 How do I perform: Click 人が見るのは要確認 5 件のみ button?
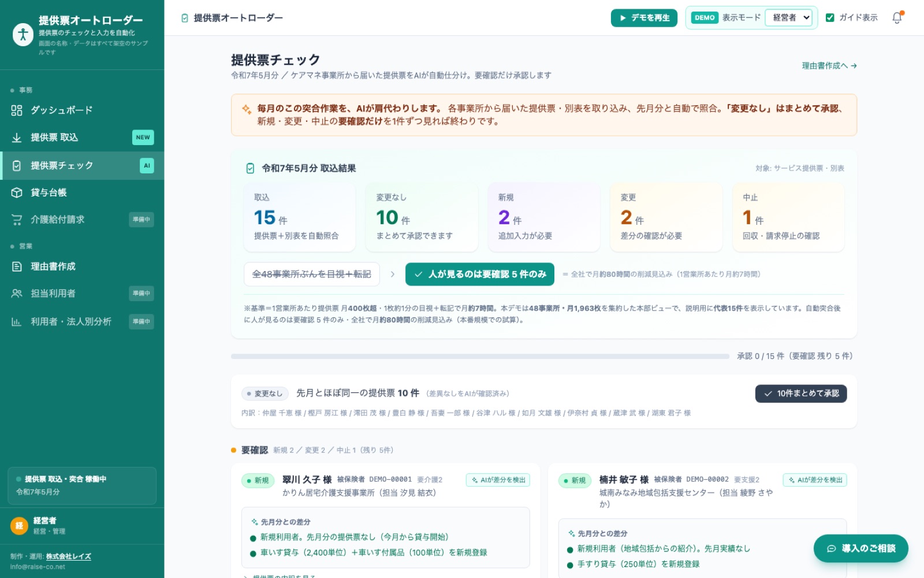click(x=480, y=275)
